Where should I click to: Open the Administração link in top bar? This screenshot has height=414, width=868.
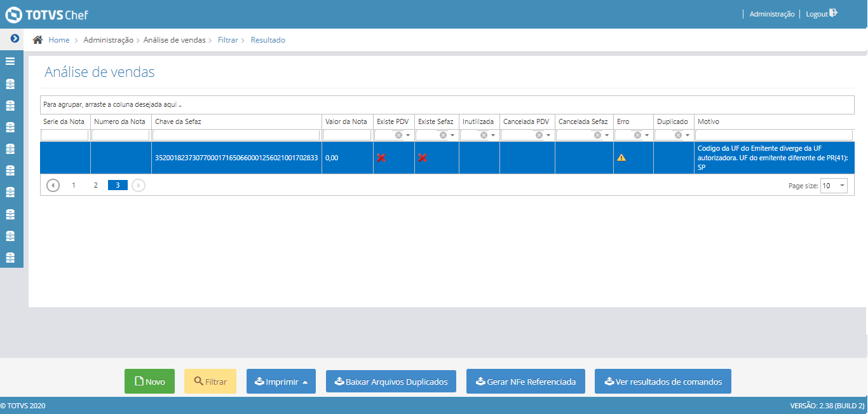coord(772,14)
